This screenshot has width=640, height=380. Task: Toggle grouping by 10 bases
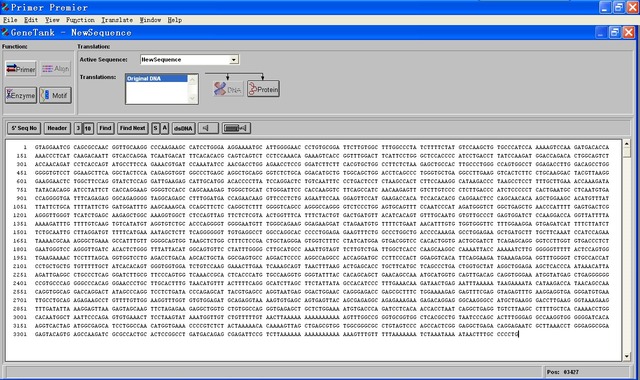(88, 128)
